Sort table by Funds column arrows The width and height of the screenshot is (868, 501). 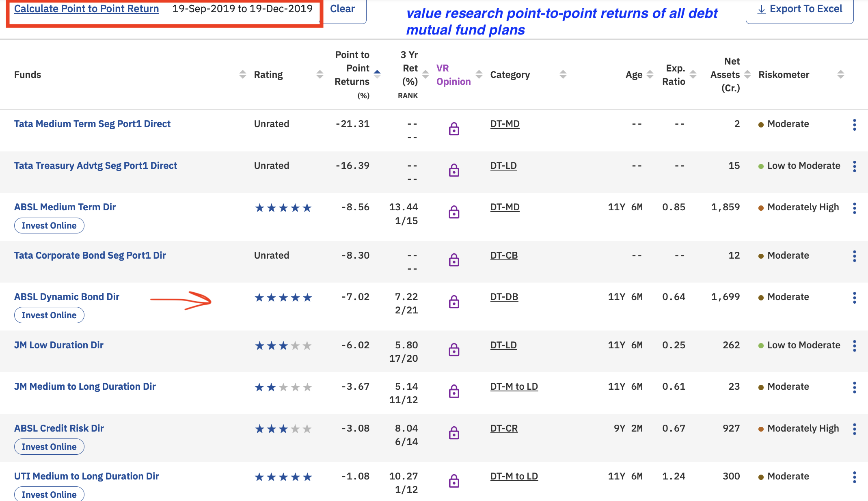243,74
